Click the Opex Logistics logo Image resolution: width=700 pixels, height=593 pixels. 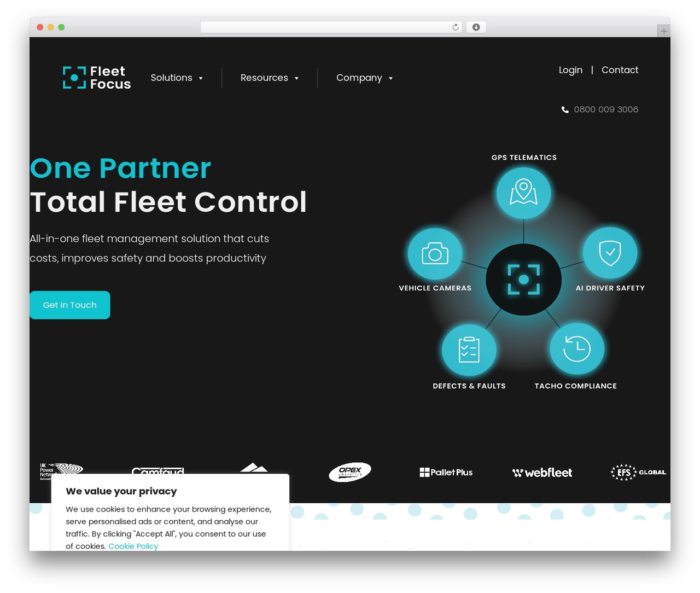[350, 472]
